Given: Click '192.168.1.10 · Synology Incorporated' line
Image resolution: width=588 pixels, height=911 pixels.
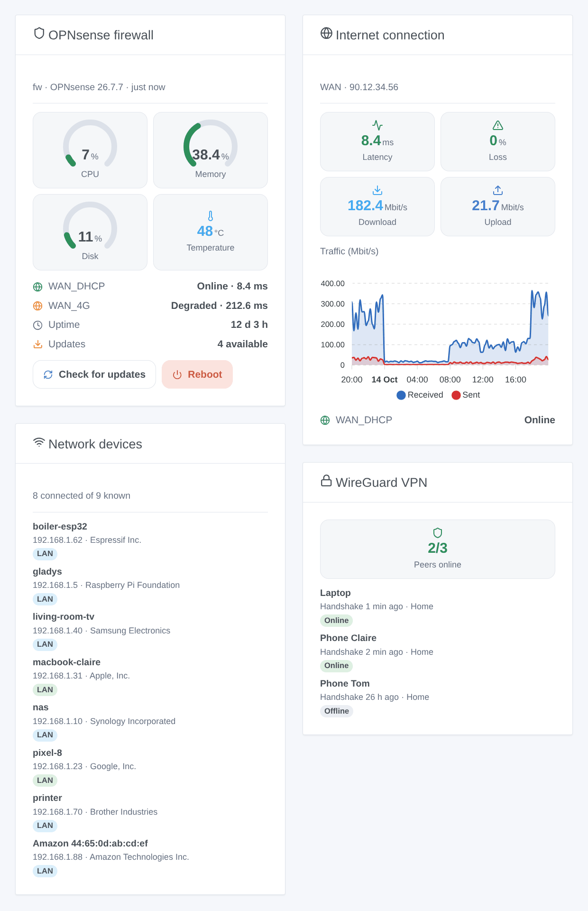Looking at the screenshot, I should pos(104,721).
